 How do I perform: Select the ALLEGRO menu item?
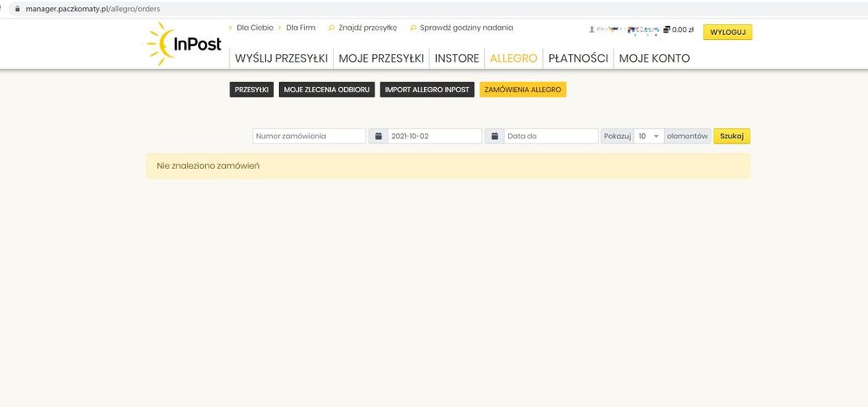(514, 58)
